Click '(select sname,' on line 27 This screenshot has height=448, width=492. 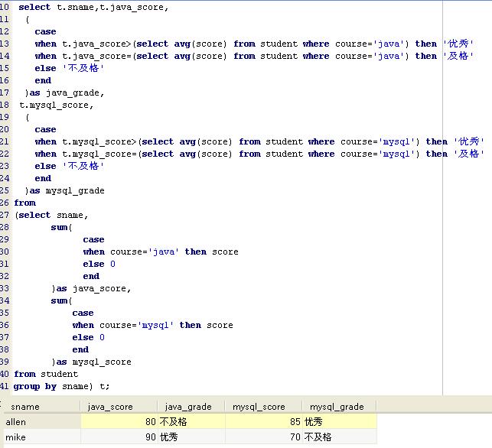pos(51,215)
